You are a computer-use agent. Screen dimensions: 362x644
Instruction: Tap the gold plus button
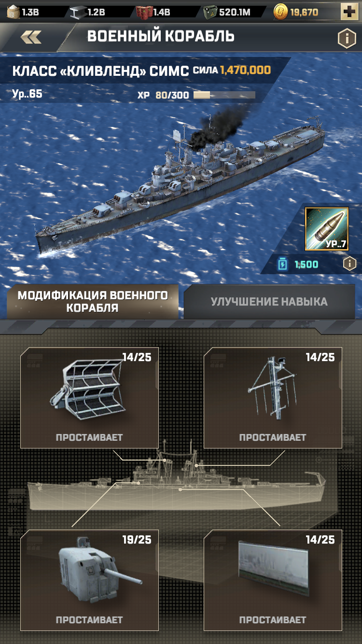(349, 12)
